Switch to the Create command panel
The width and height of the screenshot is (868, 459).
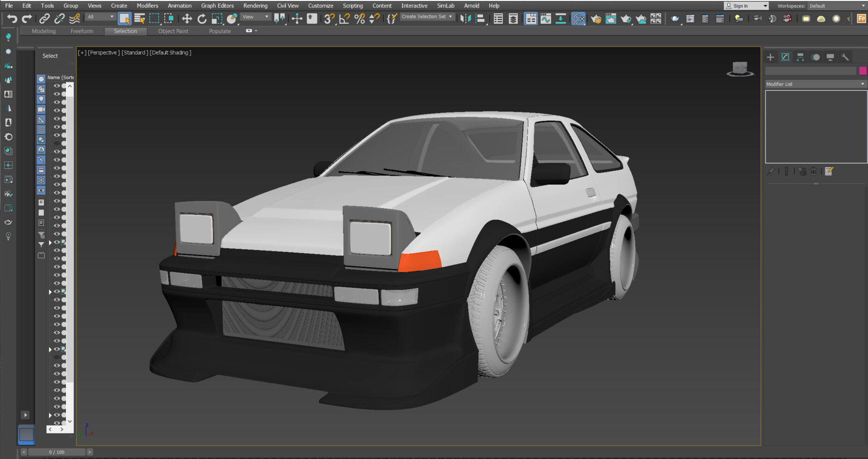click(770, 57)
